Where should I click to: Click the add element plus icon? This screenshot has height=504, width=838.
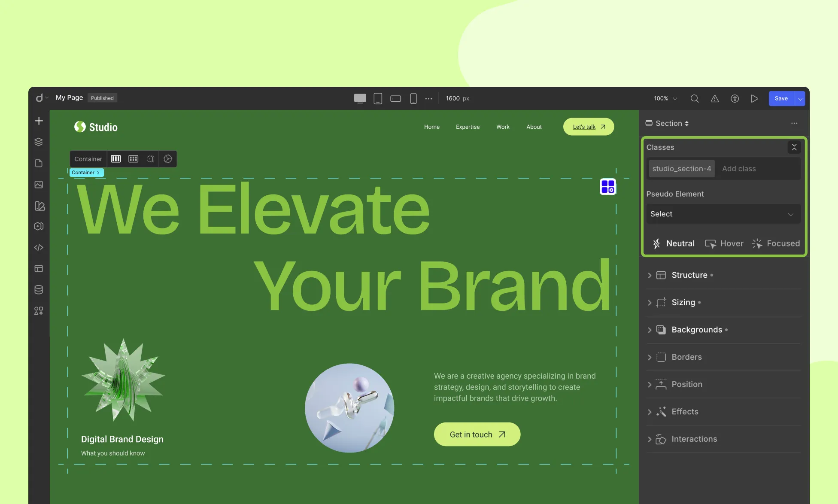click(39, 121)
